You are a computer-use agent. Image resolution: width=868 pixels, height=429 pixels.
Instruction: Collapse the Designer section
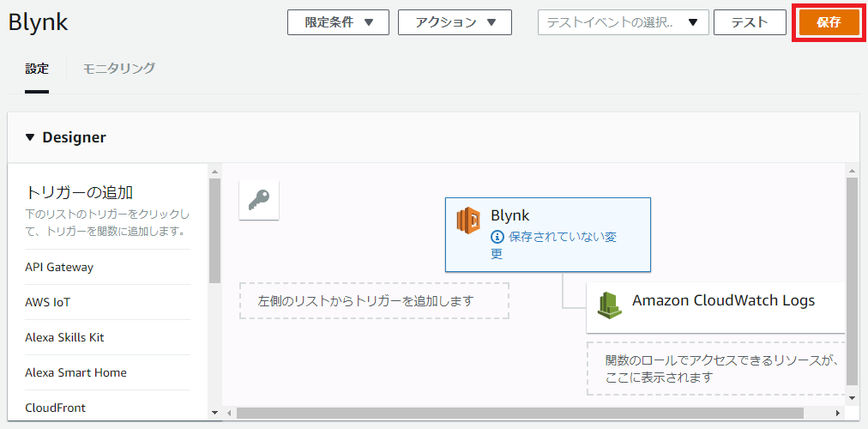point(30,137)
